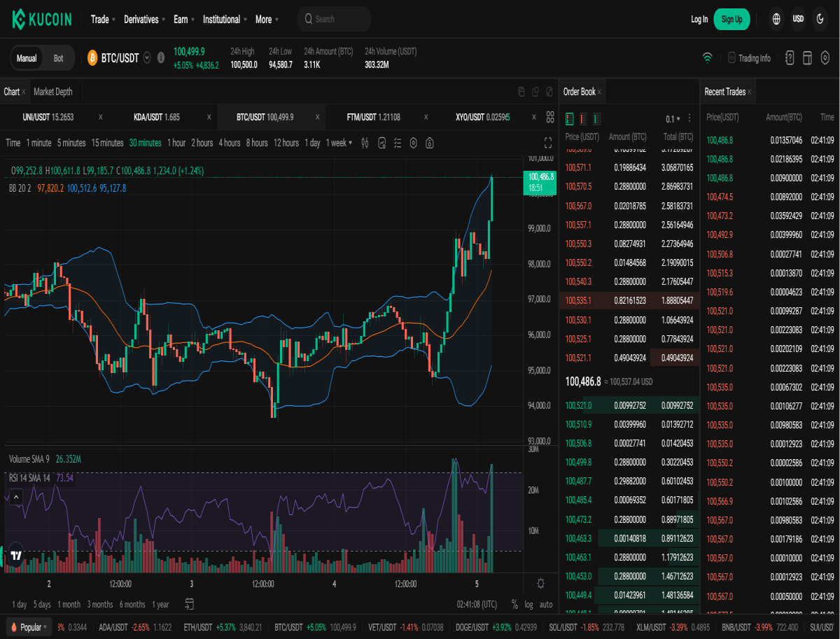Screen dimensions: 840x639
Task: Open the order book 0.1 depth dropdown
Action: (x=673, y=118)
